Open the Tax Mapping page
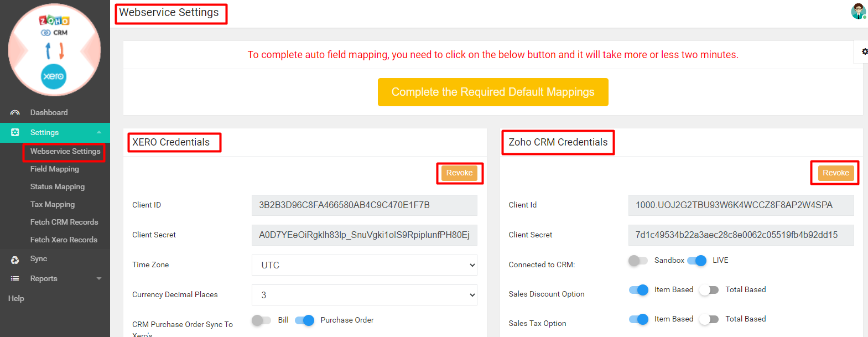 [53, 204]
